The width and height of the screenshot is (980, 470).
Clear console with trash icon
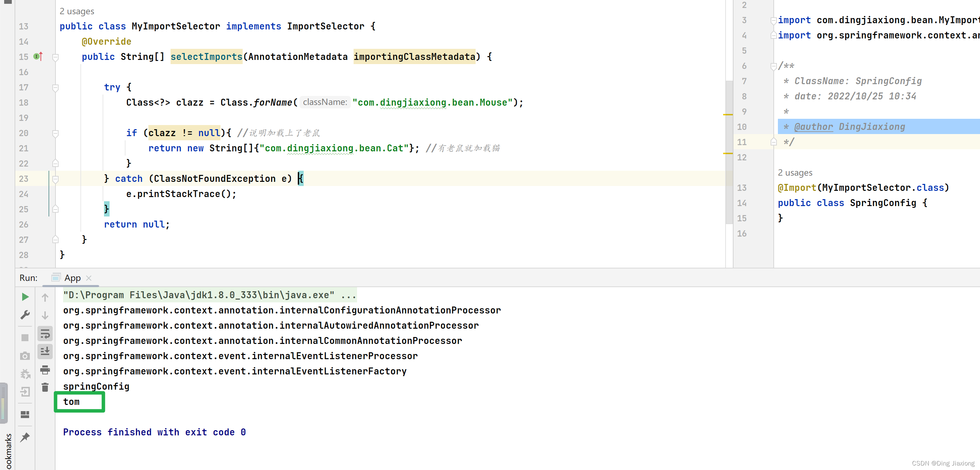[45, 387]
